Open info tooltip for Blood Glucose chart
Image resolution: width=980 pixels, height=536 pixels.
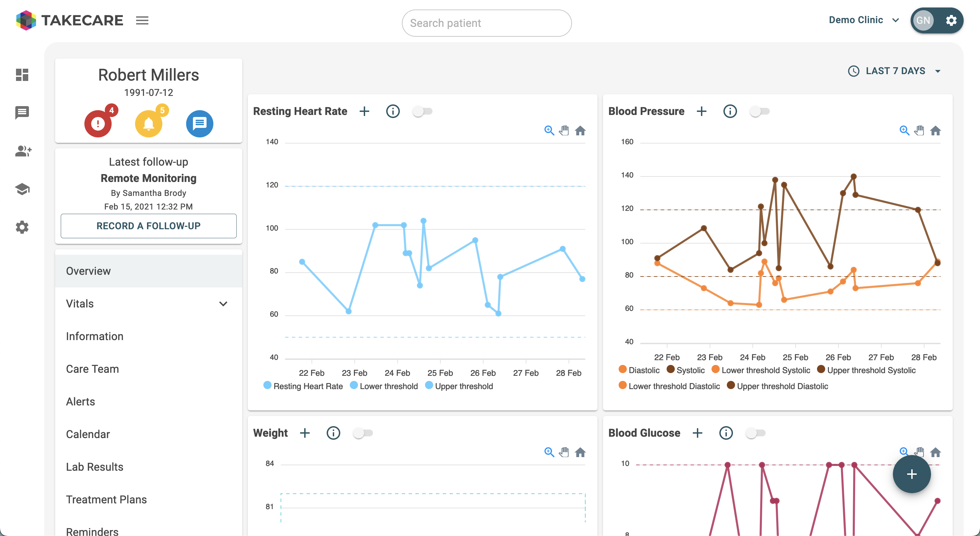coord(725,433)
